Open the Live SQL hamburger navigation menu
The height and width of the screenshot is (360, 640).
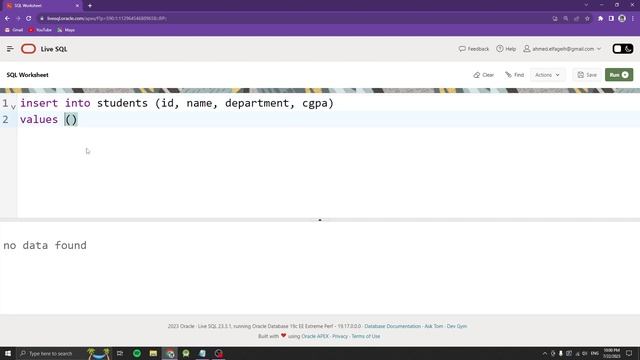[10, 49]
